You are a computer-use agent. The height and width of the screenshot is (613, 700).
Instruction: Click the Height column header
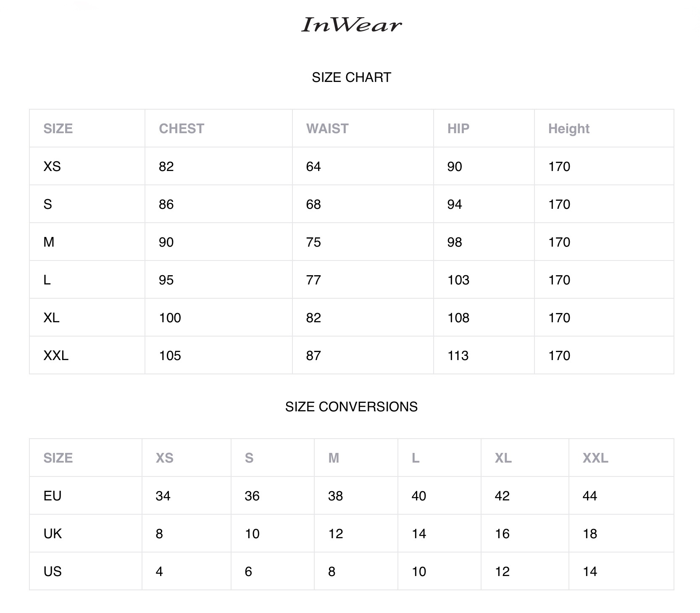568,129
